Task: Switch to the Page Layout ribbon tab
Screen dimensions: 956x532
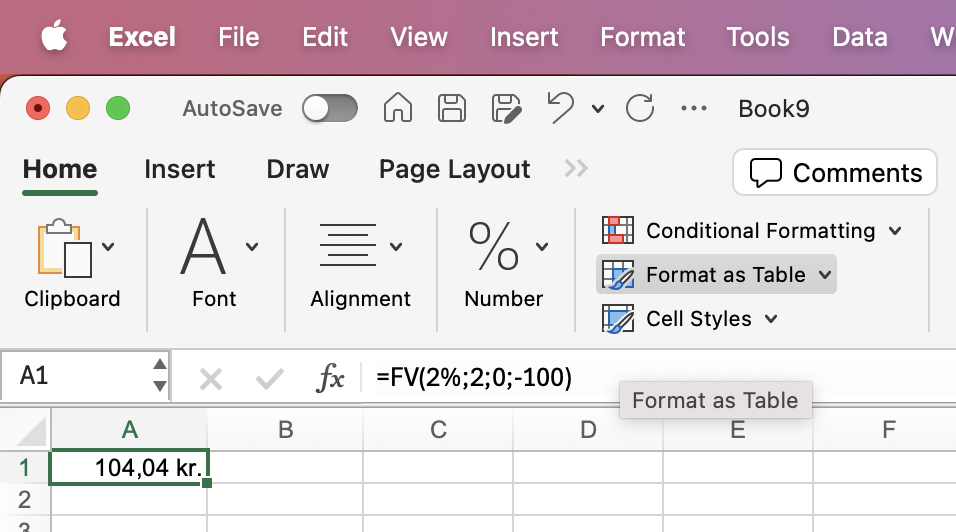Action: point(454,170)
